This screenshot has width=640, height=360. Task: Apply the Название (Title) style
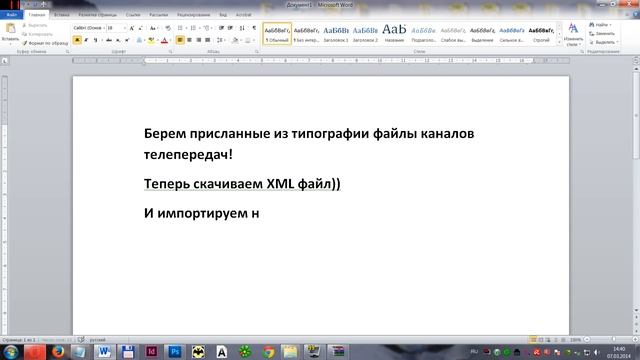click(x=394, y=34)
